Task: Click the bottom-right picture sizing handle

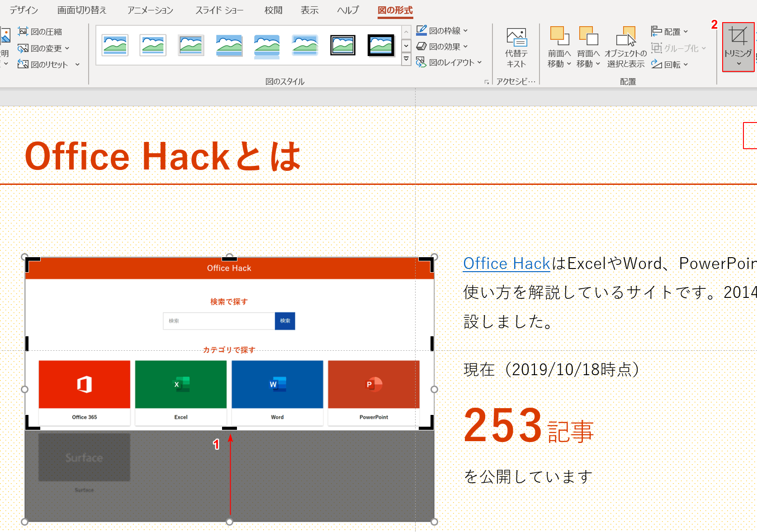Action: (434, 522)
